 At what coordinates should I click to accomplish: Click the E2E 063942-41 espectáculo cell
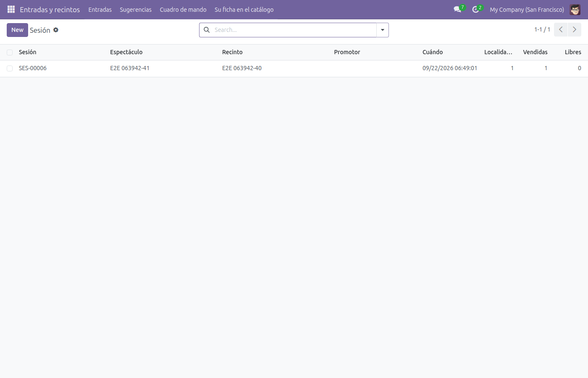click(x=130, y=68)
